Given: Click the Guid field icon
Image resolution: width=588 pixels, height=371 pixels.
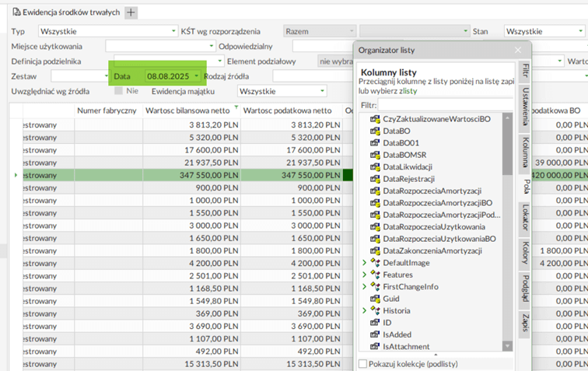Looking at the screenshot, I should click(x=374, y=299).
